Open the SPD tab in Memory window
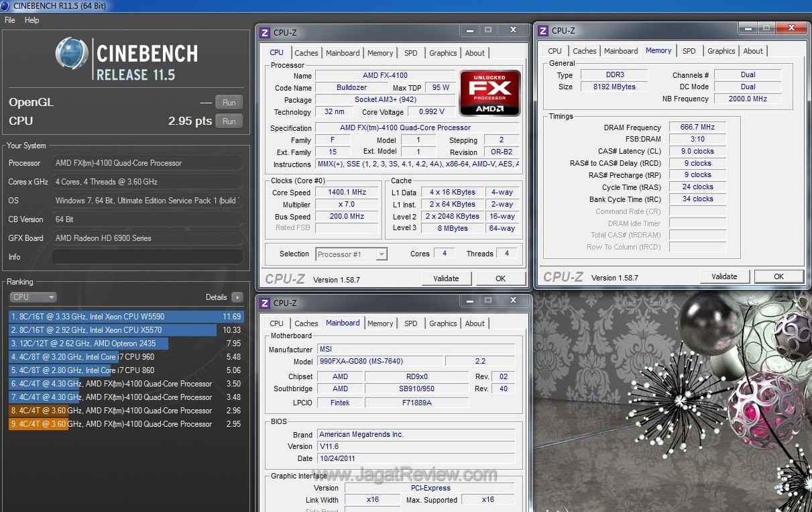The image size is (812, 512). (x=689, y=51)
